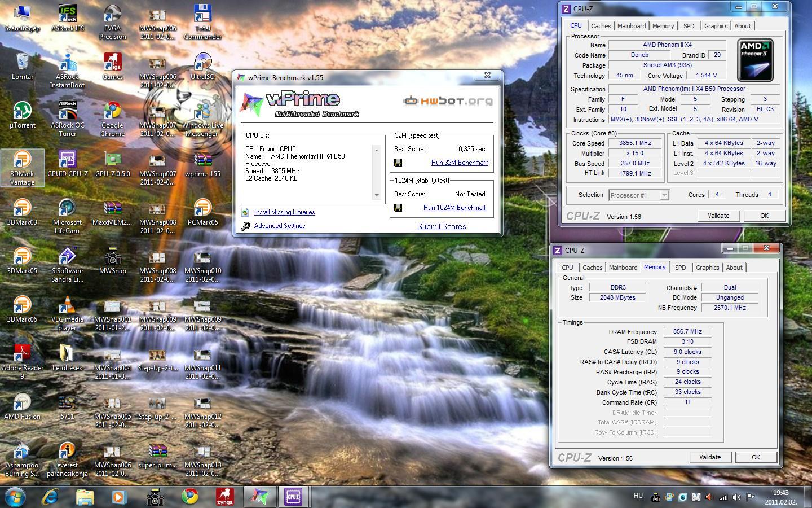Click Validate in upper CPU-Z window

[x=718, y=216]
